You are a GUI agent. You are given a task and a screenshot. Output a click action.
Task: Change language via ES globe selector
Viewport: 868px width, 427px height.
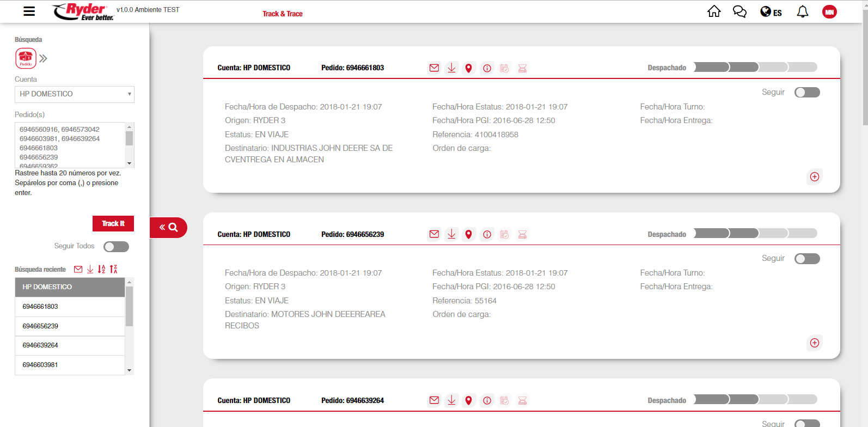click(771, 12)
